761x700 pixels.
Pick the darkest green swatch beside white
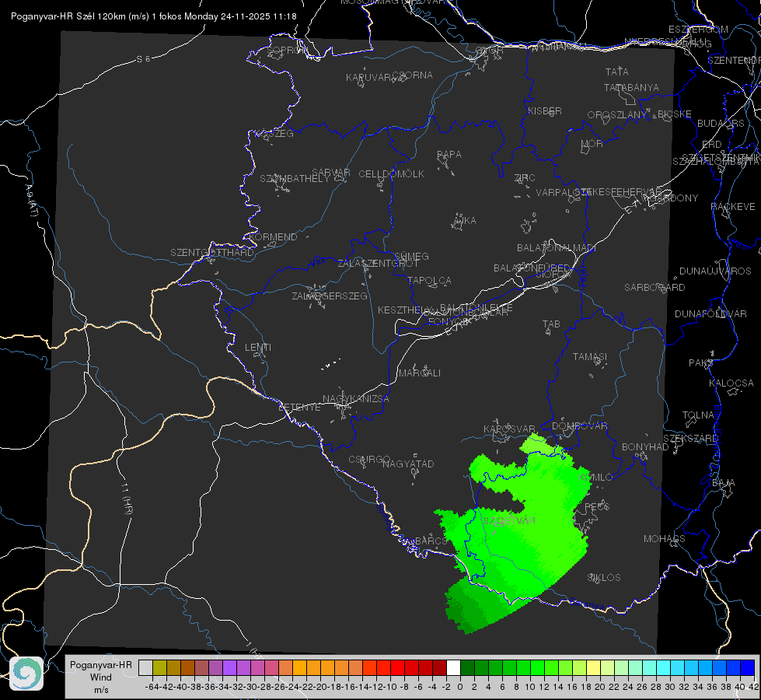pyautogui.click(x=467, y=667)
